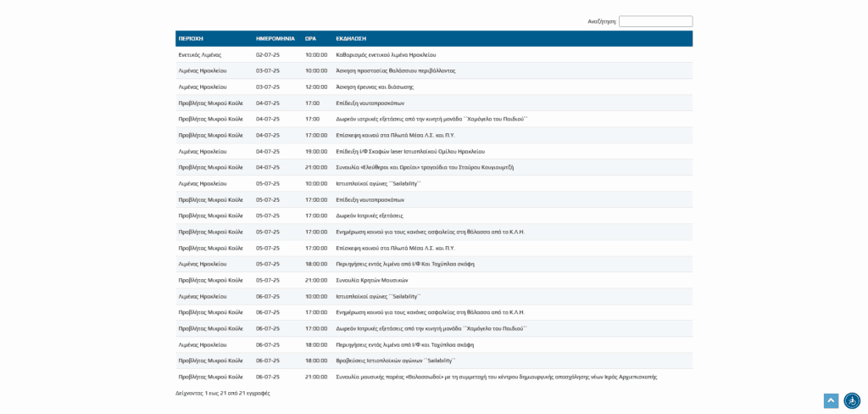Viewport: 868px width, 414px height.
Task: Select the Άσκηση έρευνας και διάσωσης event
Action: (x=375, y=87)
